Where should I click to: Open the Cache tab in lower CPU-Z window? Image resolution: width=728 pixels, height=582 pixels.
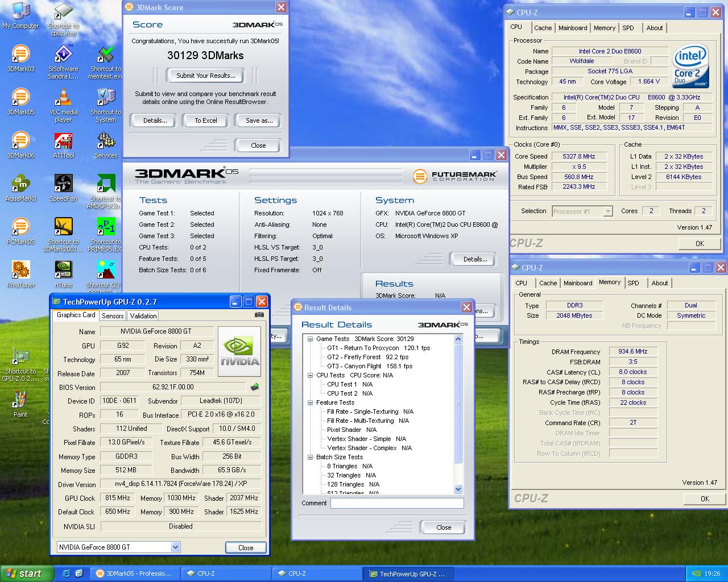click(548, 283)
